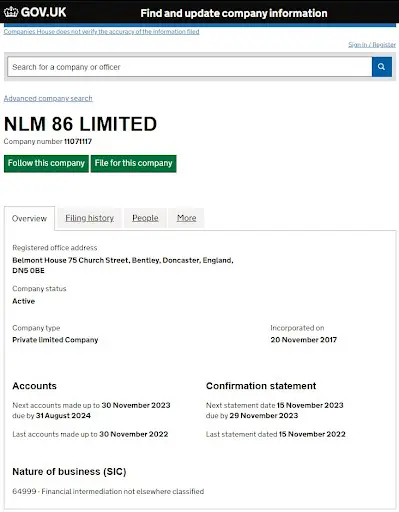Click File for this company button

coord(133,163)
